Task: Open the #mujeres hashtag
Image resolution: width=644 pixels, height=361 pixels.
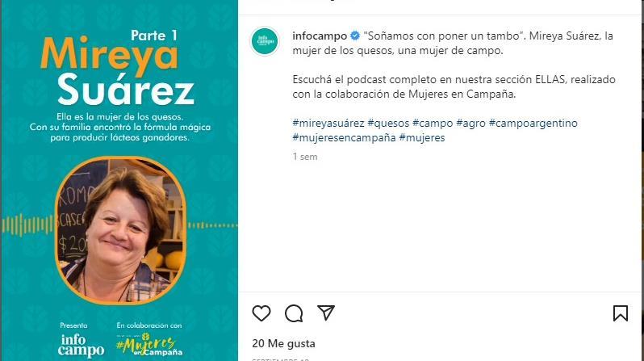Action: point(422,137)
